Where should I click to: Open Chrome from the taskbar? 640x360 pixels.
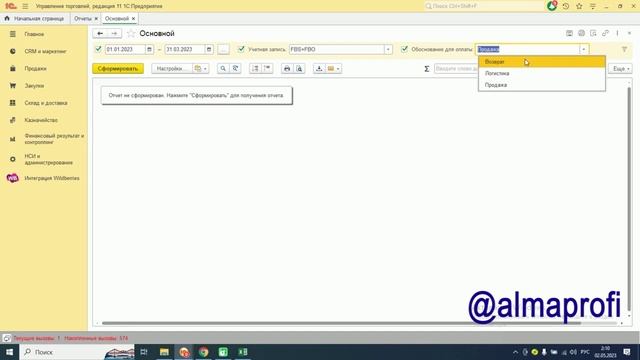coord(203,352)
